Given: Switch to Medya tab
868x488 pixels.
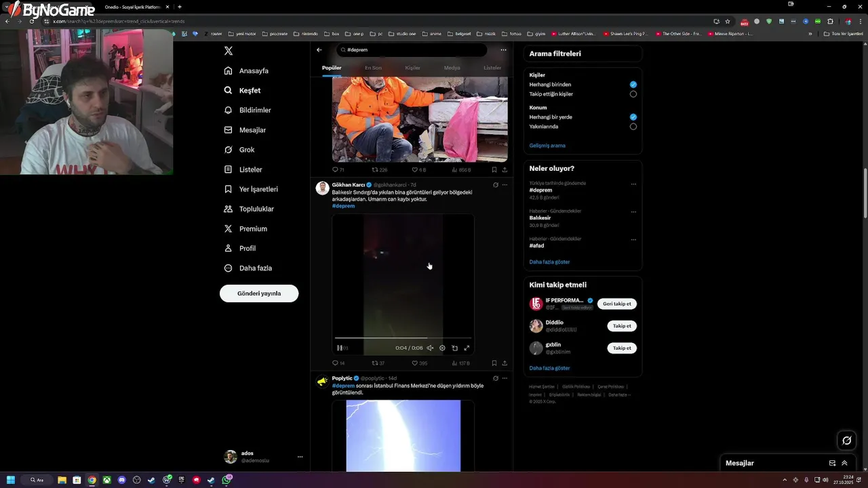Looking at the screenshot, I should coord(452,68).
